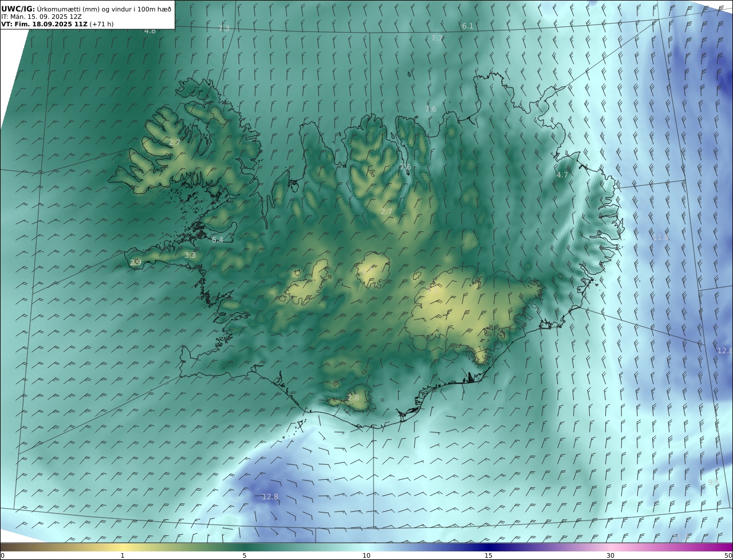Click the colorbar tick label 0

[x=2, y=555]
